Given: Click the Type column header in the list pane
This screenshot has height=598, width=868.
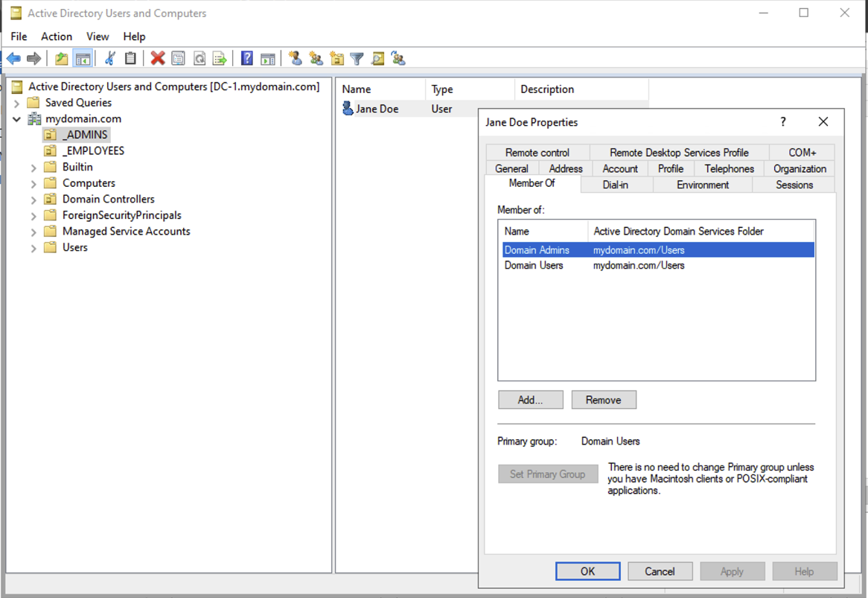Looking at the screenshot, I should click(x=470, y=89).
